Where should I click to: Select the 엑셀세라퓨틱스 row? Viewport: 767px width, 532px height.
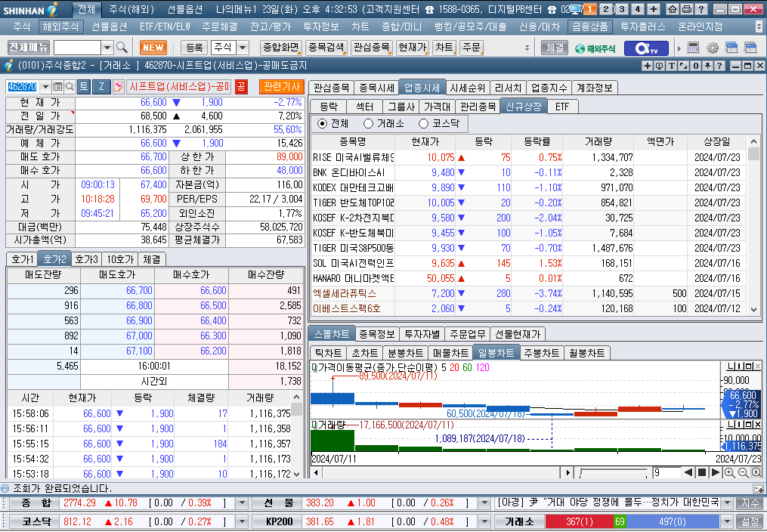[529, 293]
